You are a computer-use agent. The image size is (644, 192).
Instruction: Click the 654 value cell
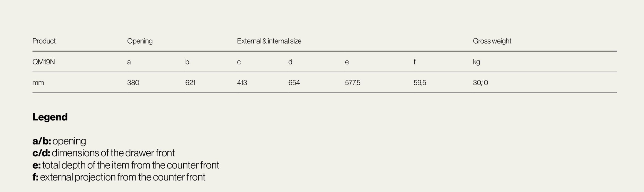pyautogui.click(x=294, y=83)
